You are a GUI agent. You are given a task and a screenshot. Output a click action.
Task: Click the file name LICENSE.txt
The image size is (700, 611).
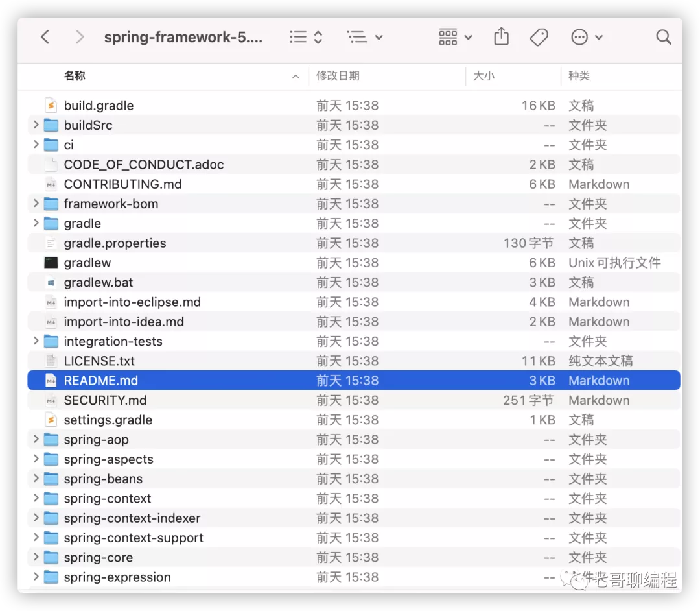pyautogui.click(x=99, y=361)
